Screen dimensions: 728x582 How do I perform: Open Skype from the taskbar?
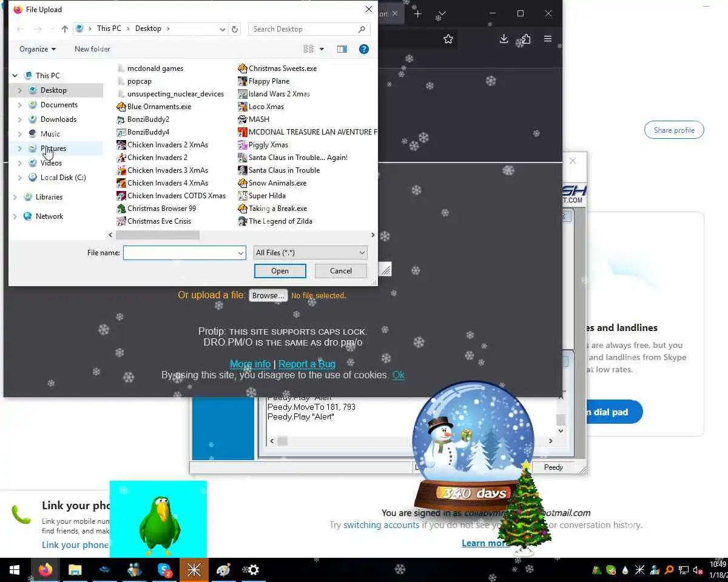[x=164, y=570]
